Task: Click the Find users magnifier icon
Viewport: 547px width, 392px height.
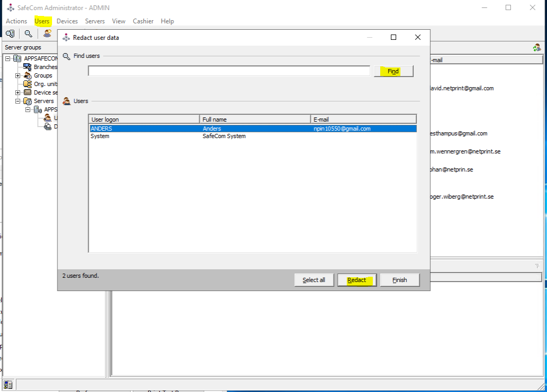Action: (66, 56)
